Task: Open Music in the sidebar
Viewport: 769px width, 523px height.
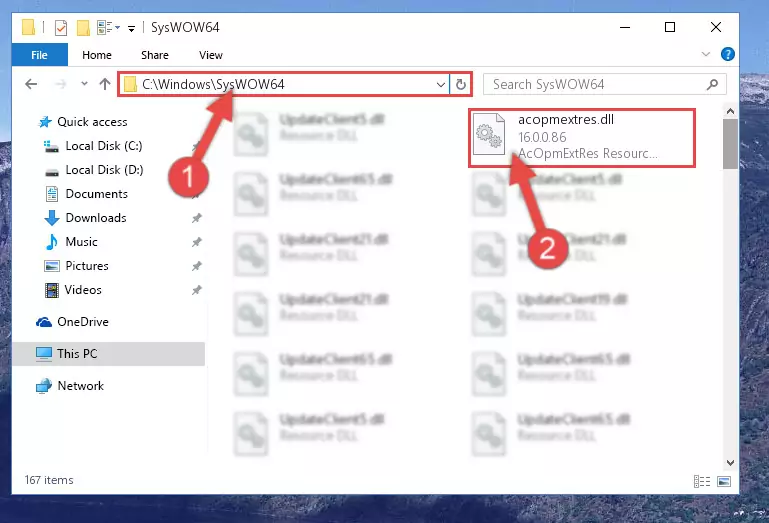Action: pos(71,241)
